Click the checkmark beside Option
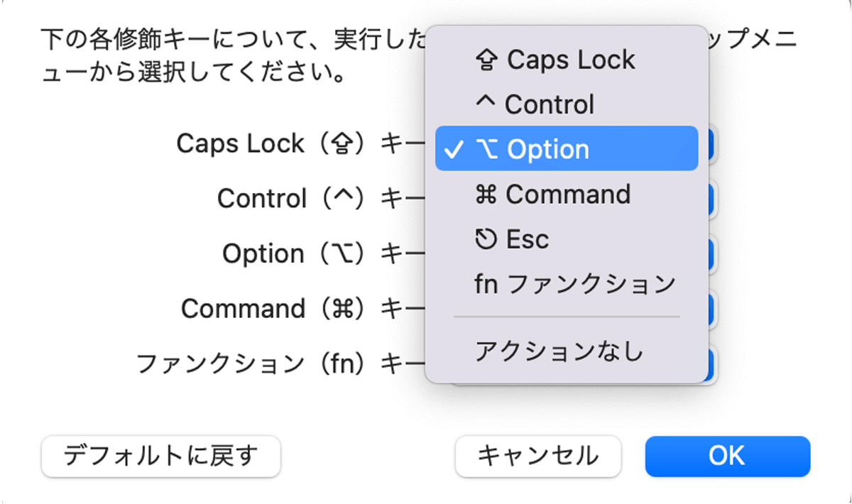852x504 pixels. [454, 148]
